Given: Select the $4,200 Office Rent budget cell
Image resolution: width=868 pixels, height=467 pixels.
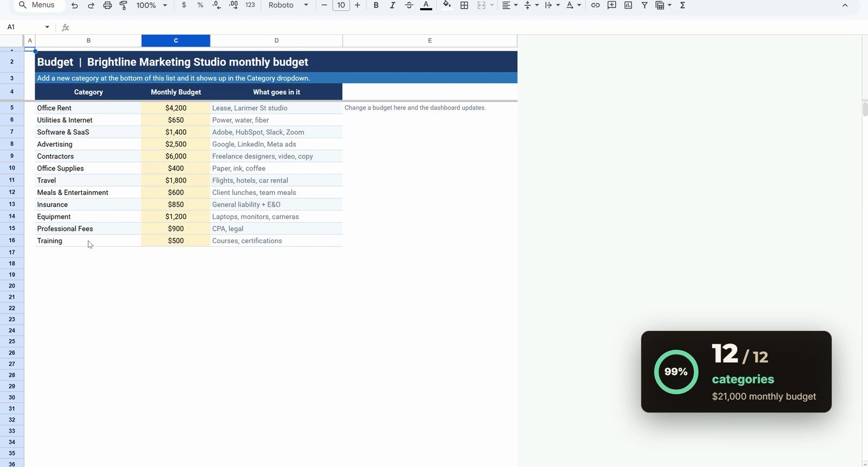Looking at the screenshot, I should (176, 108).
